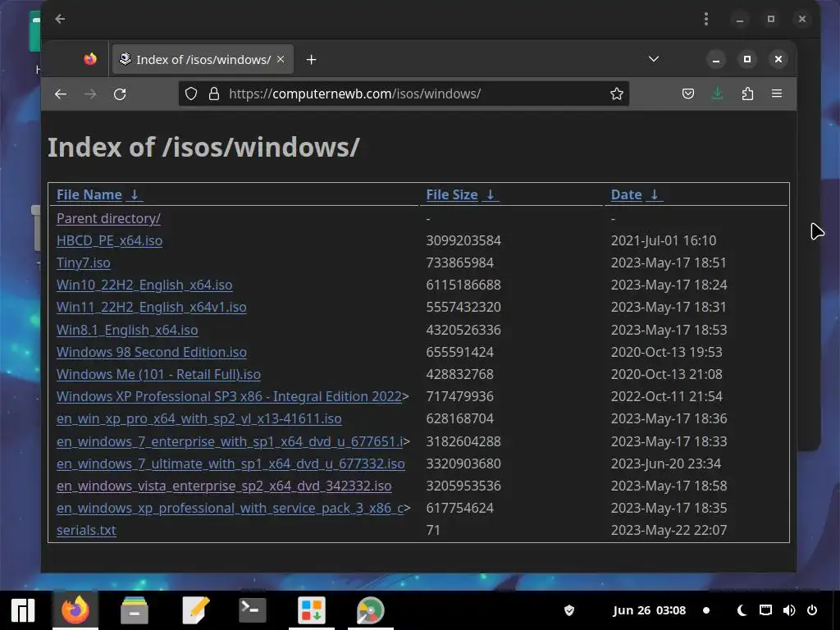
Task: Click Win8.1_English_x64.iso link
Action: pyautogui.click(x=127, y=330)
